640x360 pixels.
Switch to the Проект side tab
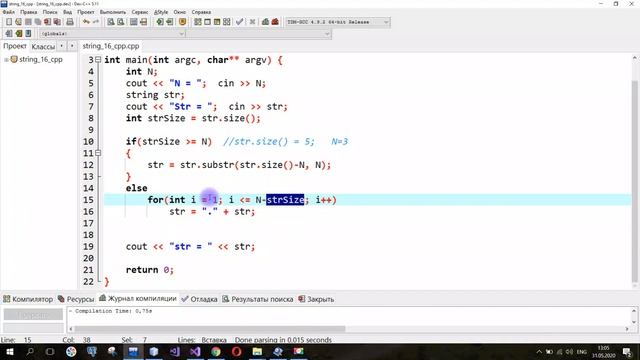point(15,46)
